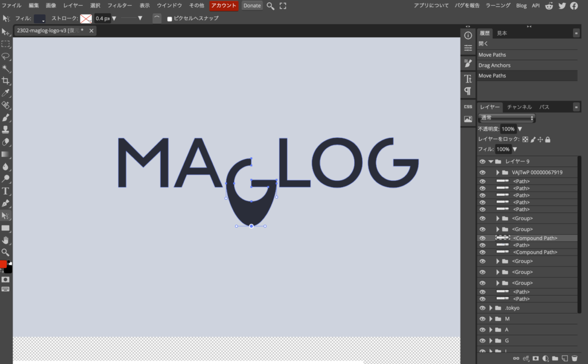588x364 pixels.
Task: Switch to the 見本 tab
Action: (x=502, y=33)
